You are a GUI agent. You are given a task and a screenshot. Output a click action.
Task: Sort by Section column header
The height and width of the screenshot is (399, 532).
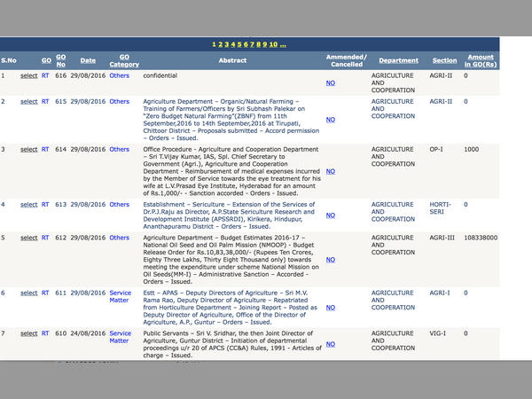[444, 61]
